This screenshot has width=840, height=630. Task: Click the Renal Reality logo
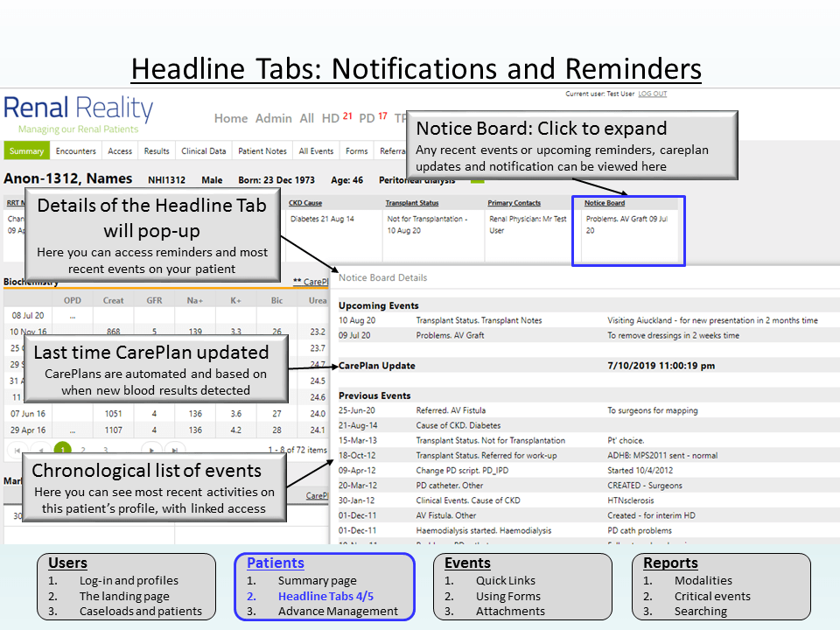pos(79,115)
